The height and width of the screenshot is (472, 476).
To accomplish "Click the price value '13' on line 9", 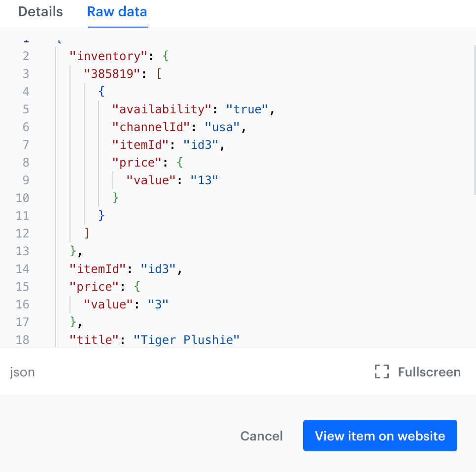I will (x=205, y=180).
